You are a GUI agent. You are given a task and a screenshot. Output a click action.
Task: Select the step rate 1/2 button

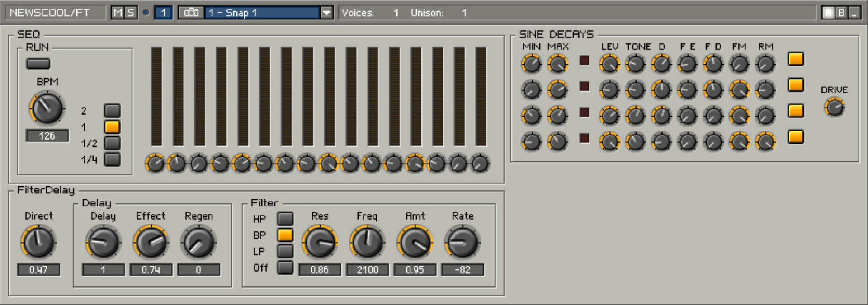click(112, 143)
